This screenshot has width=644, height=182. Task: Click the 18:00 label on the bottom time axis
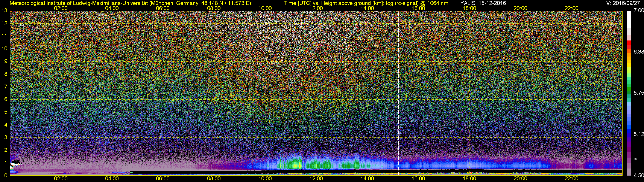(469, 179)
